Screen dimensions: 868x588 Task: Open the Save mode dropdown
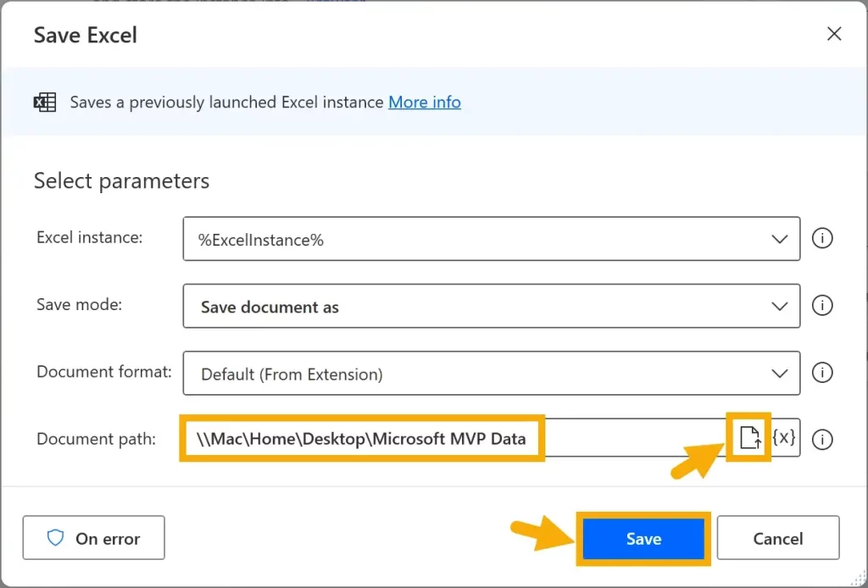[780, 307]
